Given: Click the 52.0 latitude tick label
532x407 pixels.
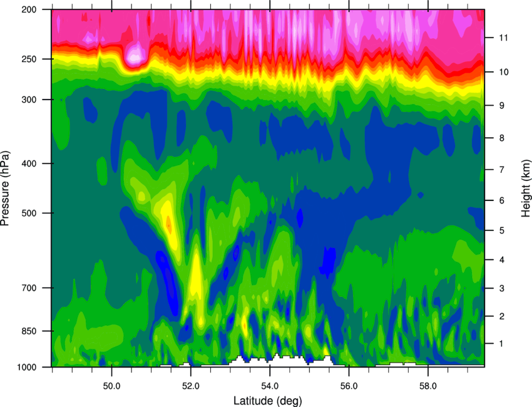Looking at the screenshot, I should pyautogui.click(x=191, y=386).
